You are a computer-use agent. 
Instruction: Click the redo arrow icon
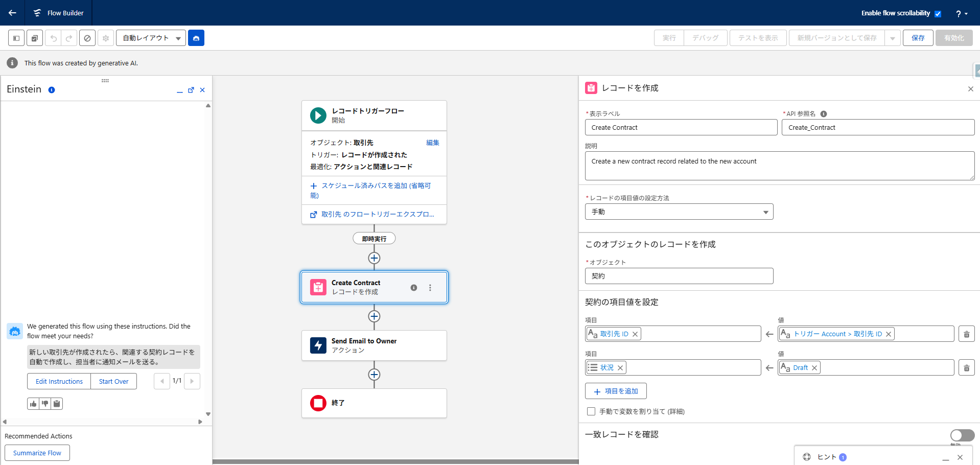point(69,38)
